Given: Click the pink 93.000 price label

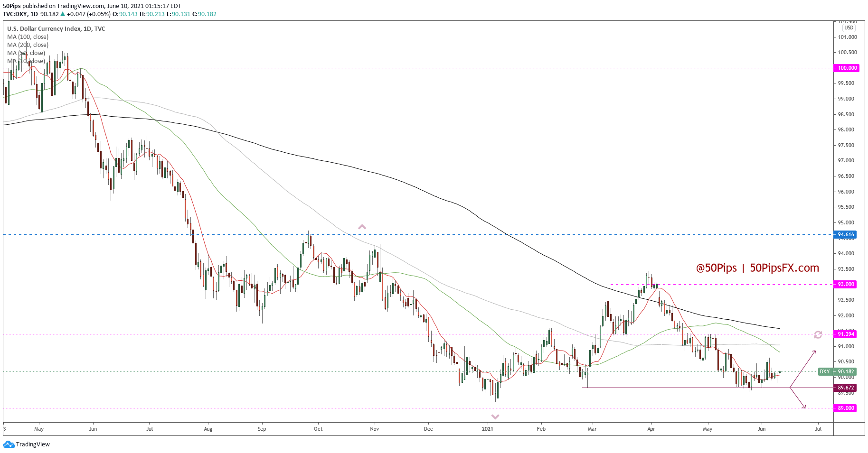Looking at the screenshot, I should coord(845,285).
